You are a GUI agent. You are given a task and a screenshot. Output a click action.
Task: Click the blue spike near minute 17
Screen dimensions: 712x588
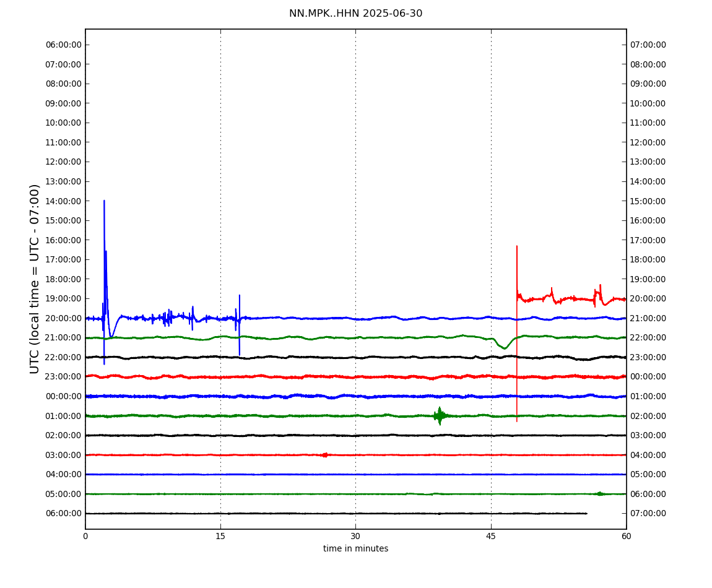pyautogui.click(x=240, y=325)
